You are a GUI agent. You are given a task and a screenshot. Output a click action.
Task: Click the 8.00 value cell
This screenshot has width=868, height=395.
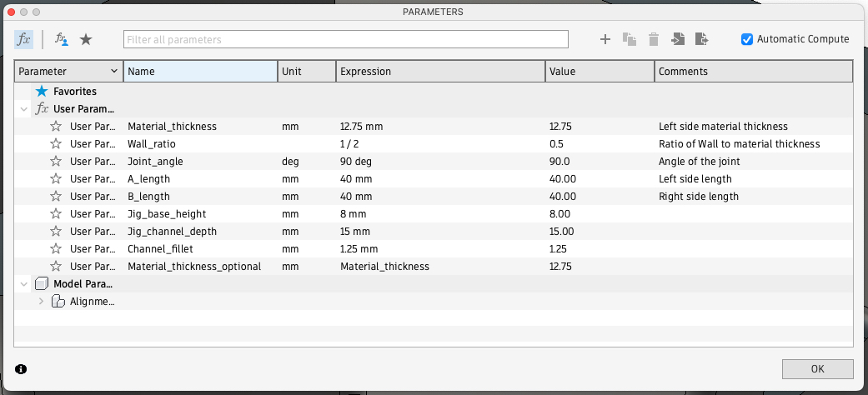tap(600, 213)
